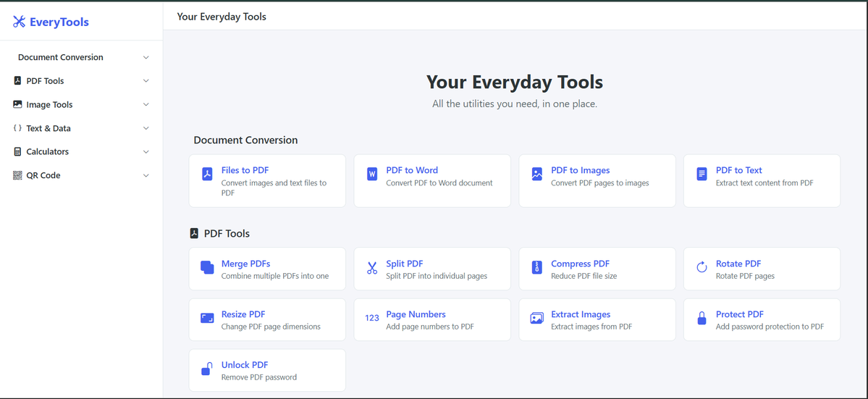Click 'Add password protection to PDF' description

pyautogui.click(x=770, y=327)
